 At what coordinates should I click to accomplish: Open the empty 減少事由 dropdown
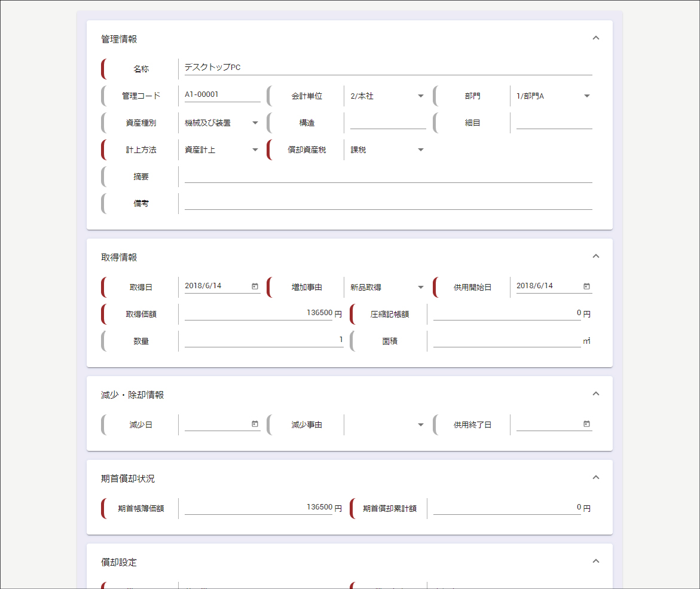(387, 425)
